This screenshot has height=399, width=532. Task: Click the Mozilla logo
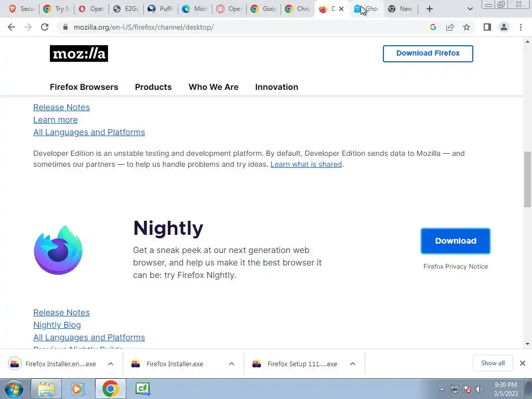tap(79, 54)
